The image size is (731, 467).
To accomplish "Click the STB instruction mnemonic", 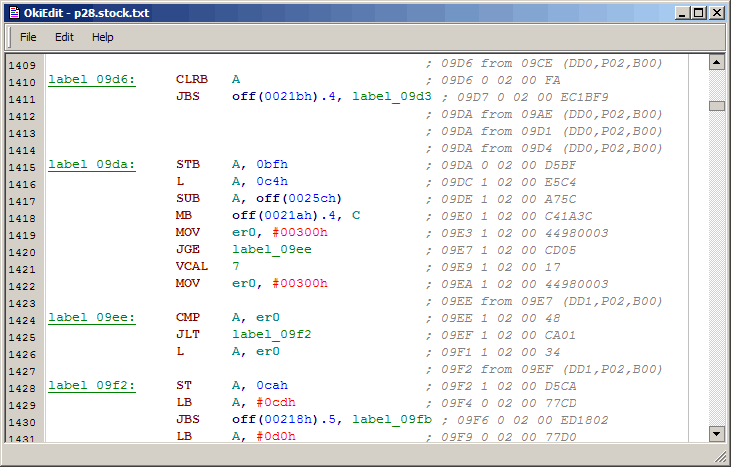I will click(188, 164).
